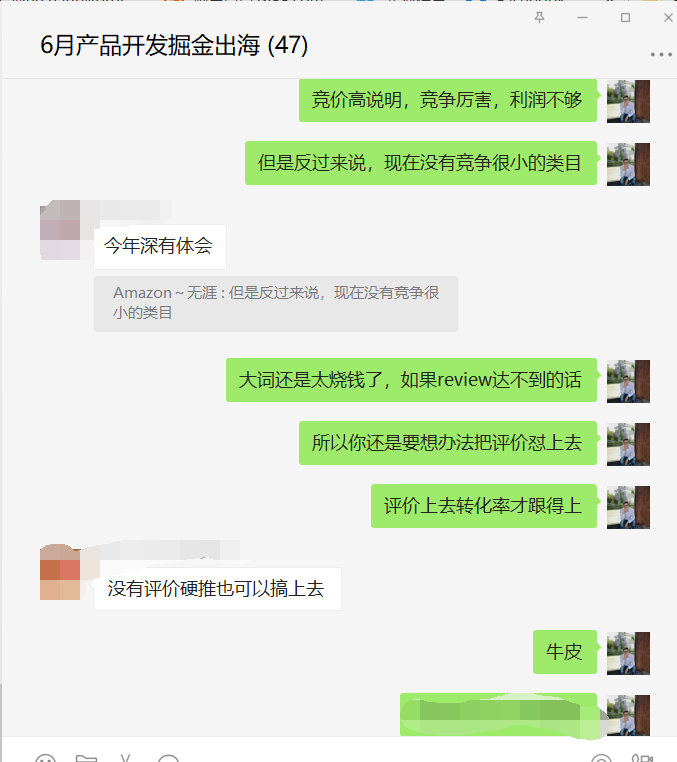Image resolution: width=677 pixels, height=762 pixels.
Task: Select the 牛皮 message bubble
Action: coord(565,652)
